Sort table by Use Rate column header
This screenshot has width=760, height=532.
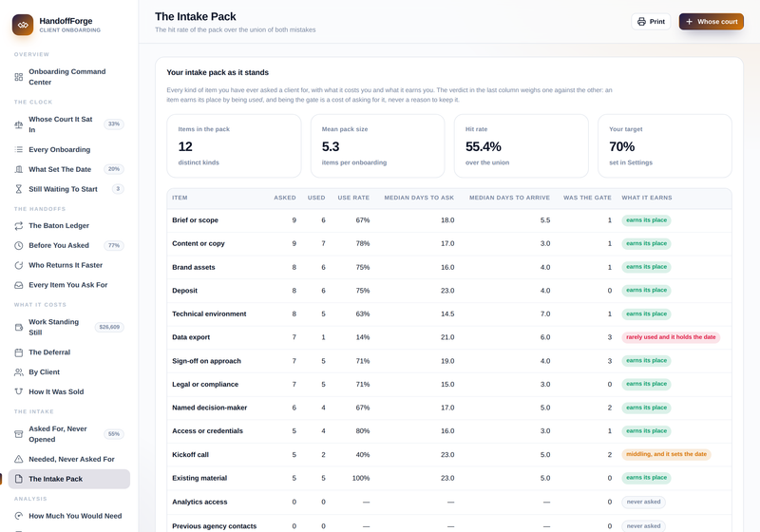point(353,198)
